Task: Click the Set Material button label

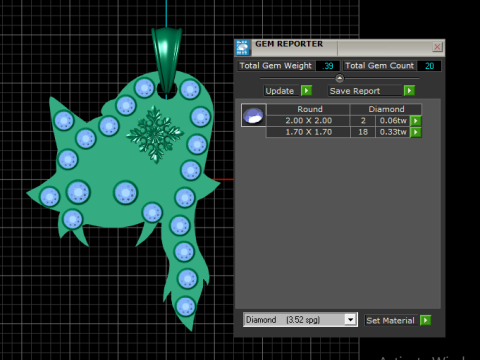Action: click(x=391, y=321)
